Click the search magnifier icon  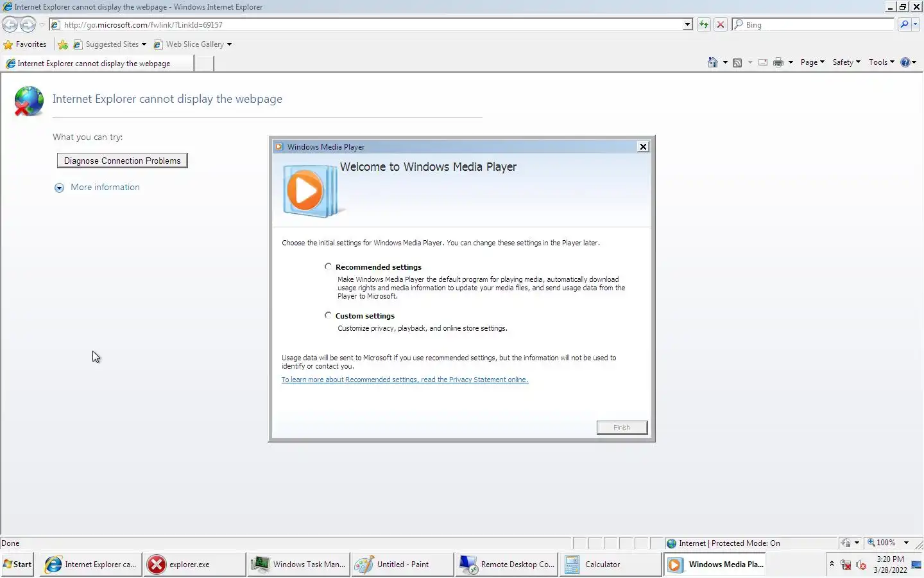[x=904, y=25]
